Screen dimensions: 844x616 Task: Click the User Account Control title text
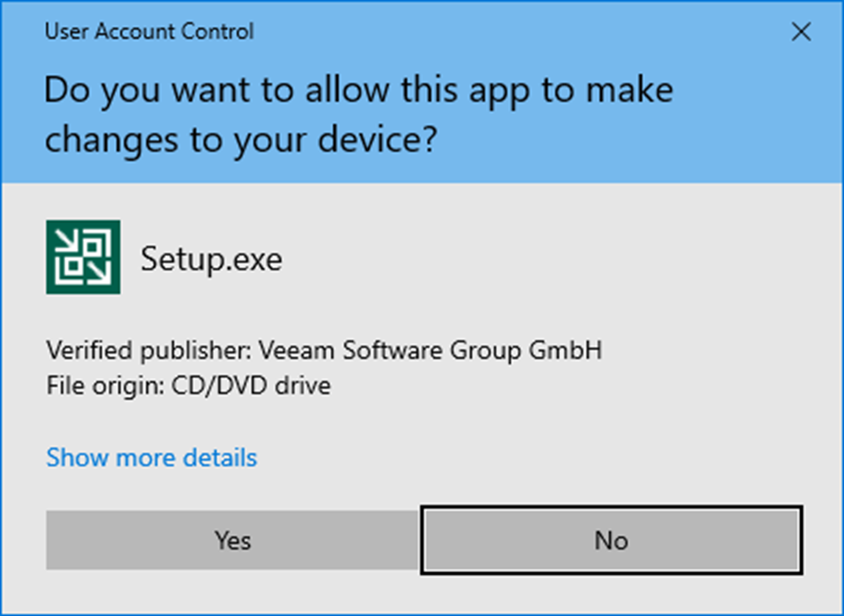click(x=149, y=31)
